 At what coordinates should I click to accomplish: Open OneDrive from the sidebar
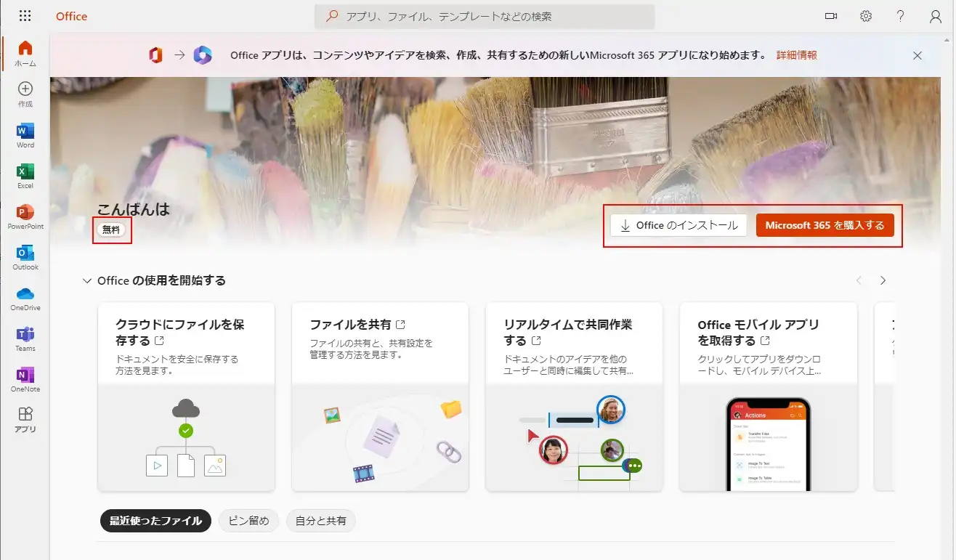pyautogui.click(x=25, y=298)
